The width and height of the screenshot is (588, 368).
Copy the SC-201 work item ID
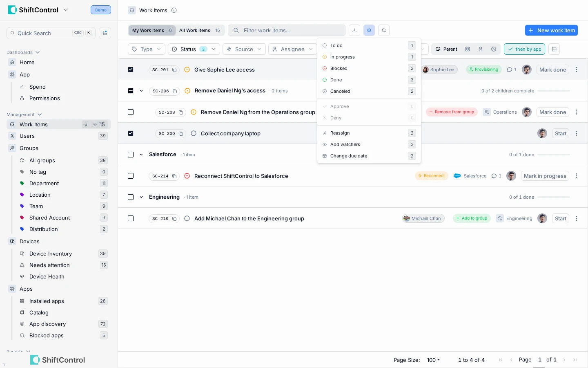(174, 70)
